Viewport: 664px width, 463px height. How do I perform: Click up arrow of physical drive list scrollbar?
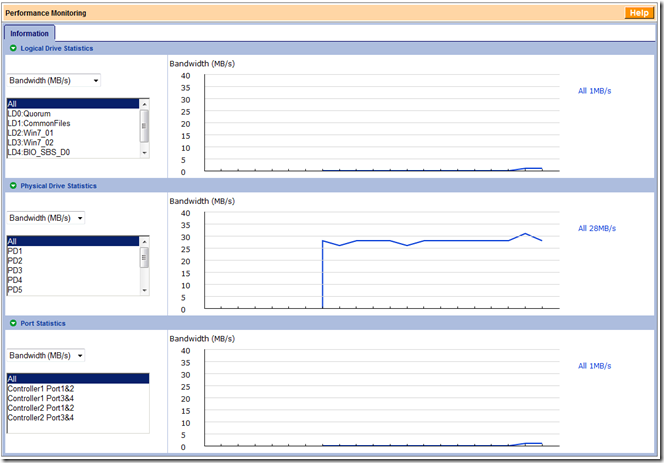(x=144, y=241)
